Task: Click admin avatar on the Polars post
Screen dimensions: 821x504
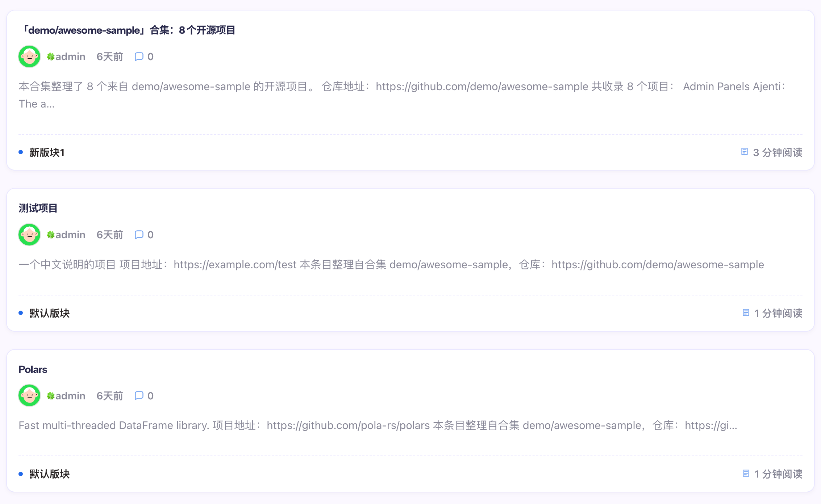Action: (29, 396)
